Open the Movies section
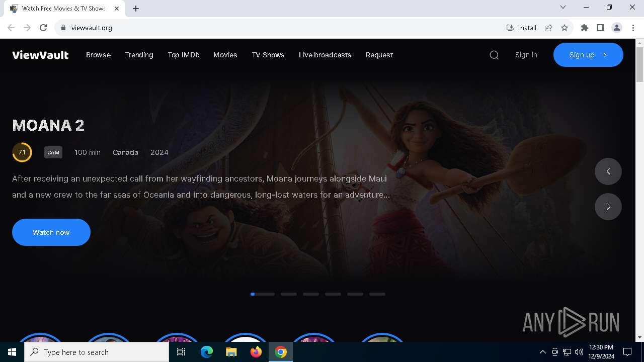Image resolution: width=644 pixels, height=362 pixels. pos(225,55)
